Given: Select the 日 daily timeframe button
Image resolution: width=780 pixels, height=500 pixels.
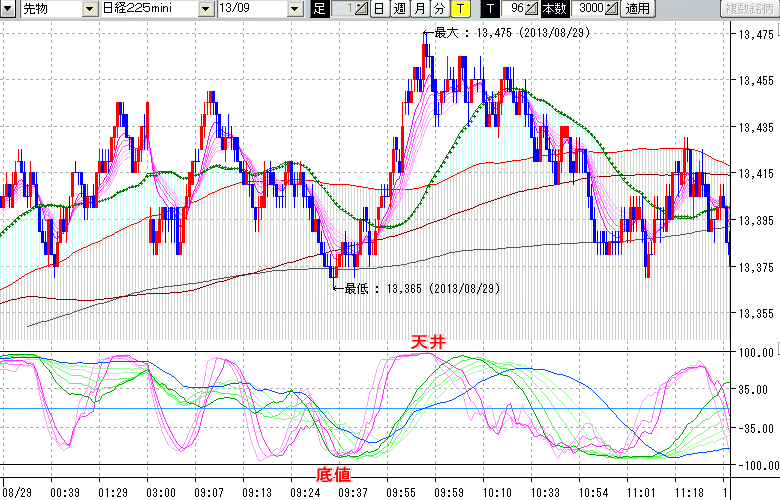Looking at the screenshot, I should click(x=379, y=9).
